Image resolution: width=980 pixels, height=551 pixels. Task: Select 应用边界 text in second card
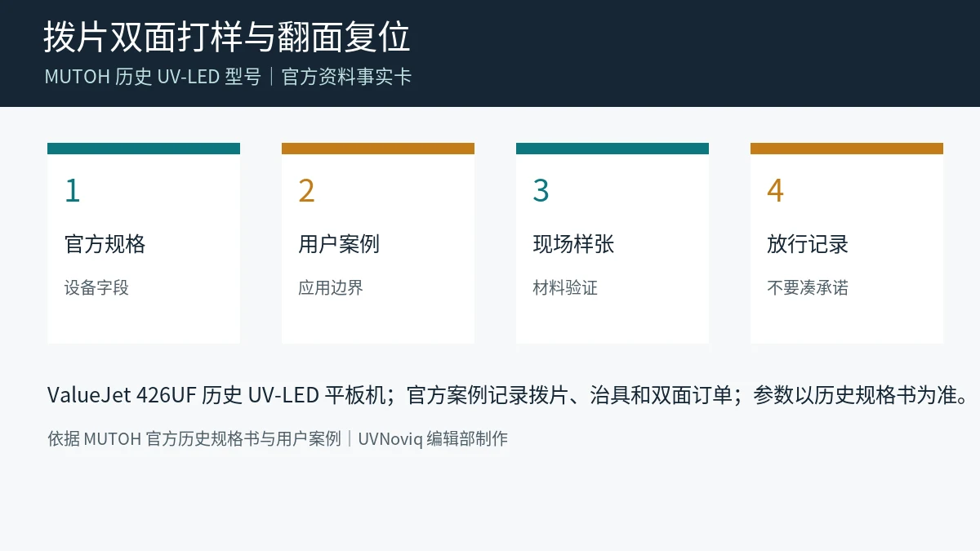click(x=331, y=287)
